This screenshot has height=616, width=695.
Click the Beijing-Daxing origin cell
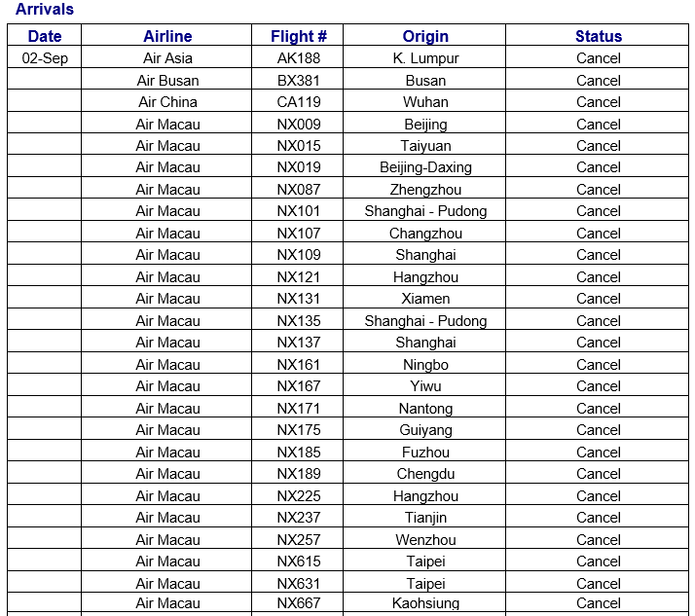[x=425, y=167]
